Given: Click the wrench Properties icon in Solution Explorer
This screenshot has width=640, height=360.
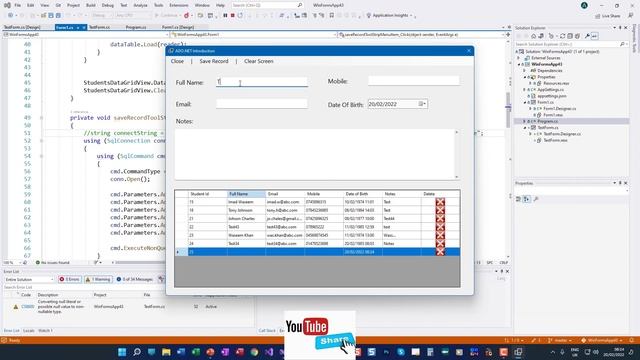Looking at the screenshot, I should [x=587, y=36].
